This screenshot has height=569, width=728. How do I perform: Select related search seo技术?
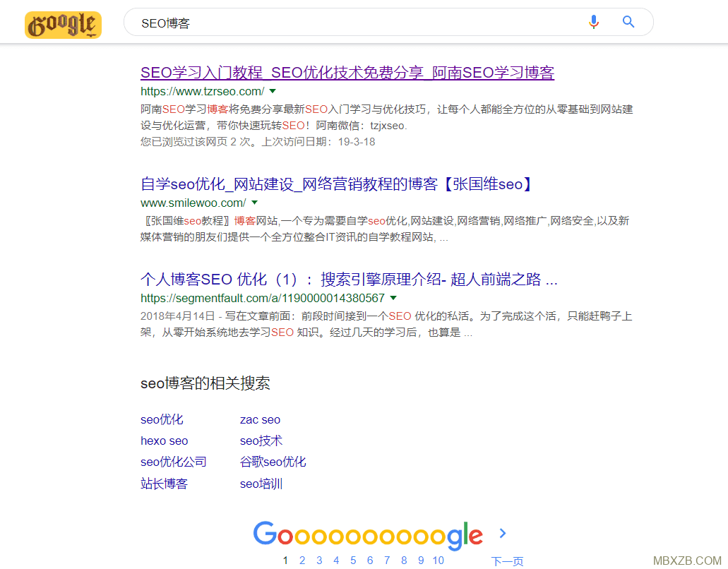pyautogui.click(x=261, y=441)
